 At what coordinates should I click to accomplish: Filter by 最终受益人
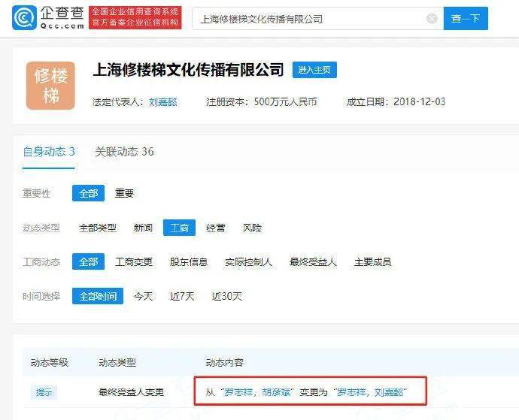point(313,262)
